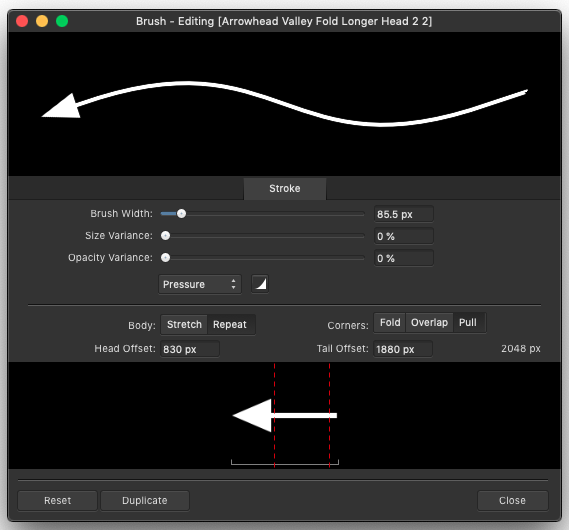Click the Brush Width value field
569x530 pixels.
(x=404, y=214)
